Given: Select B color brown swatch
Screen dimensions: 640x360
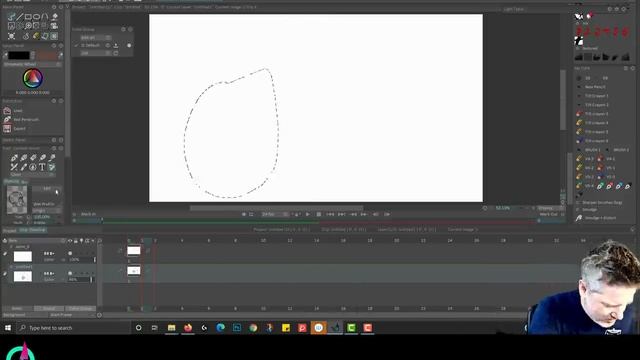Looking at the screenshot, I should pos(47,55).
